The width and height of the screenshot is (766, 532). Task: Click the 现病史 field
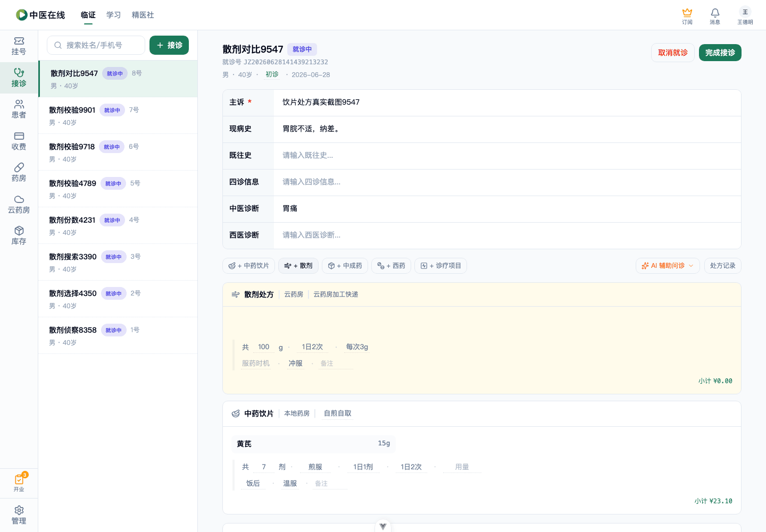coord(507,129)
